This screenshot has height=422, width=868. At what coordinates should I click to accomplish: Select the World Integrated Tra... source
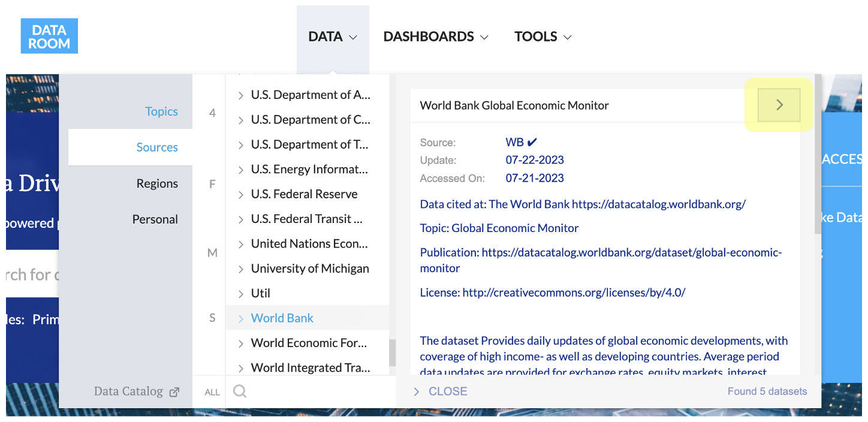pos(311,368)
